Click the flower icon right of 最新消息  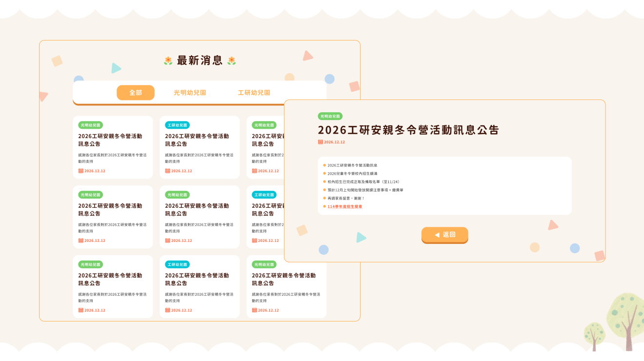coord(232,60)
